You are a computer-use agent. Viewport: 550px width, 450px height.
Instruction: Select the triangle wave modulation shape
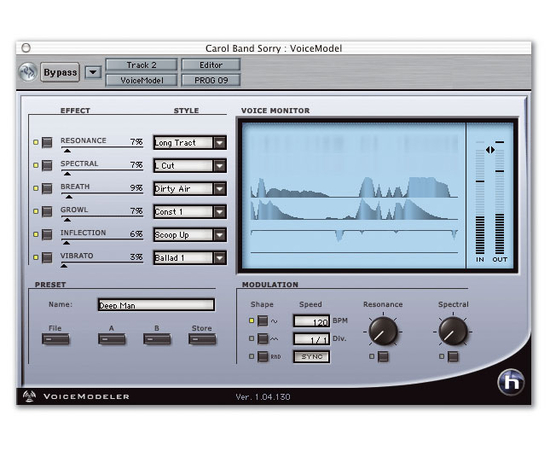pyautogui.click(x=263, y=338)
